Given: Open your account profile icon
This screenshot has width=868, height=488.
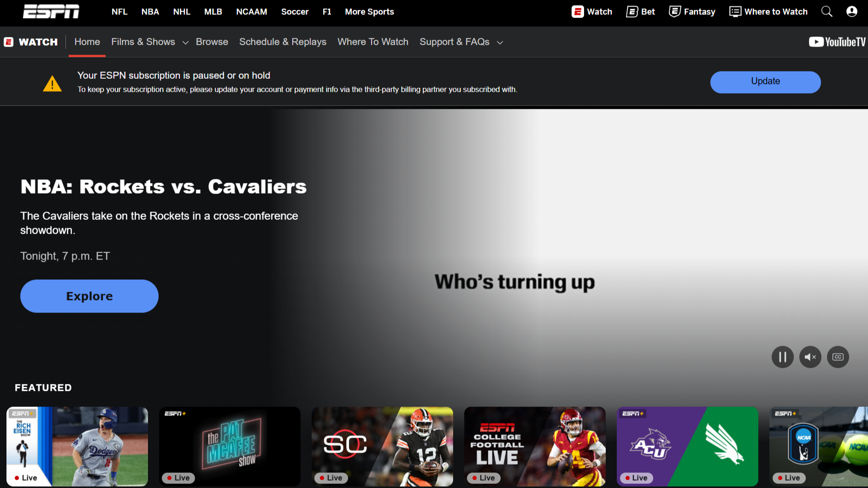Looking at the screenshot, I should click(851, 12).
